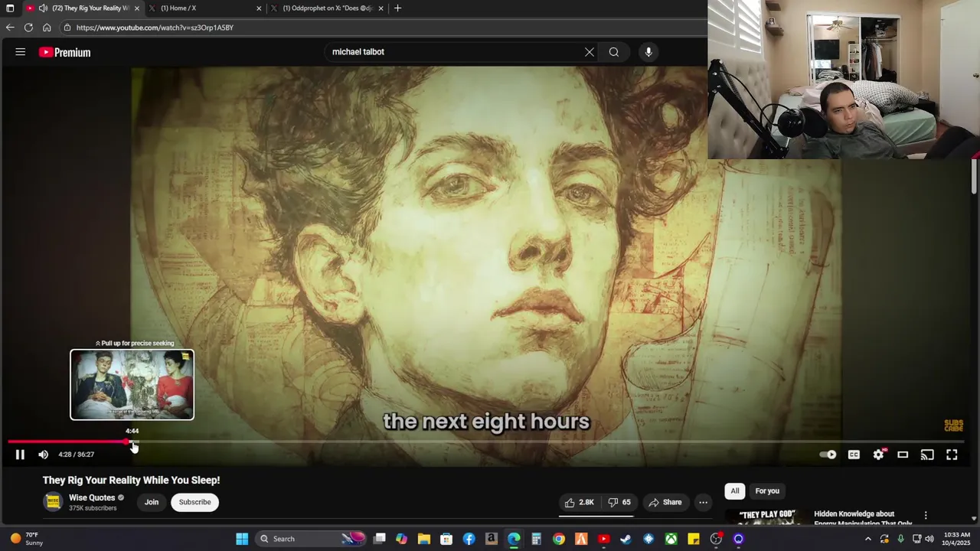
Task: Toggle closed captions CC
Action: pos(854,455)
